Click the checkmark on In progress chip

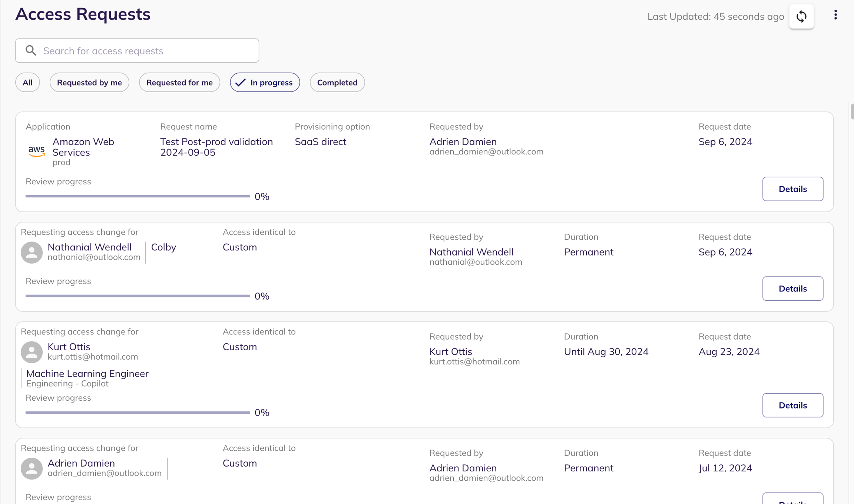(x=241, y=82)
